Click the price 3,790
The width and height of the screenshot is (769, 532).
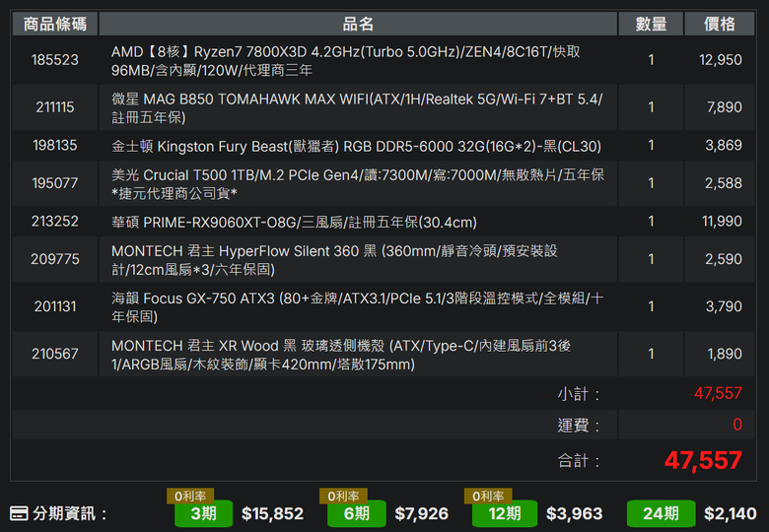click(724, 306)
